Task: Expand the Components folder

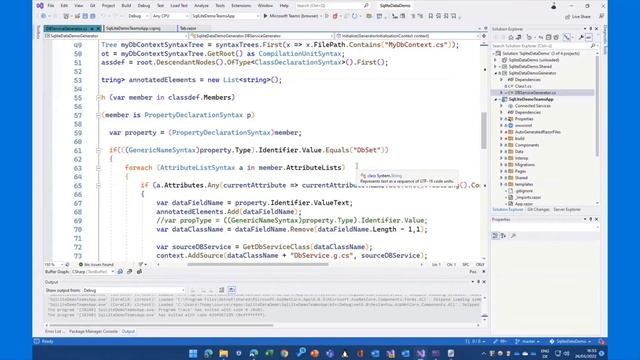Action: coord(502,145)
